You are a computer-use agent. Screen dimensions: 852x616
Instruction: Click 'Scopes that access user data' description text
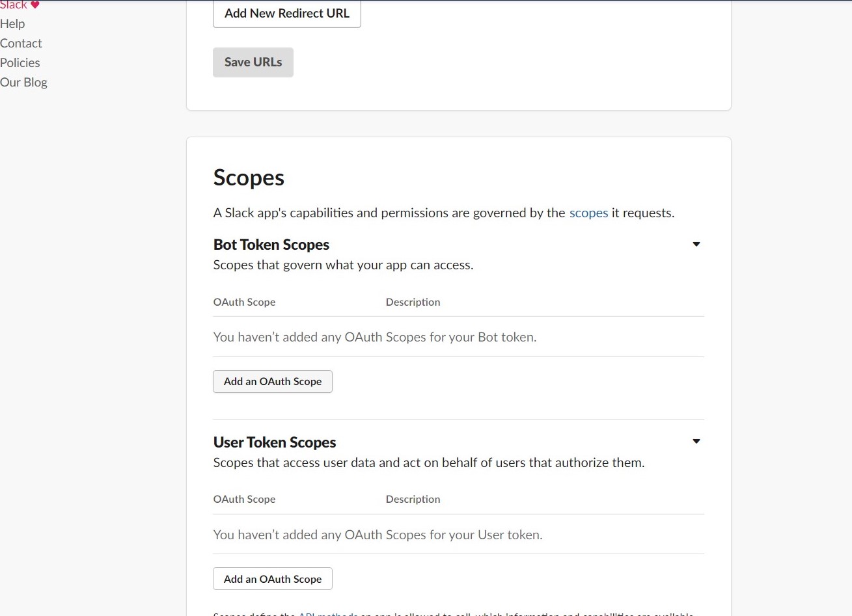tap(429, 462)
